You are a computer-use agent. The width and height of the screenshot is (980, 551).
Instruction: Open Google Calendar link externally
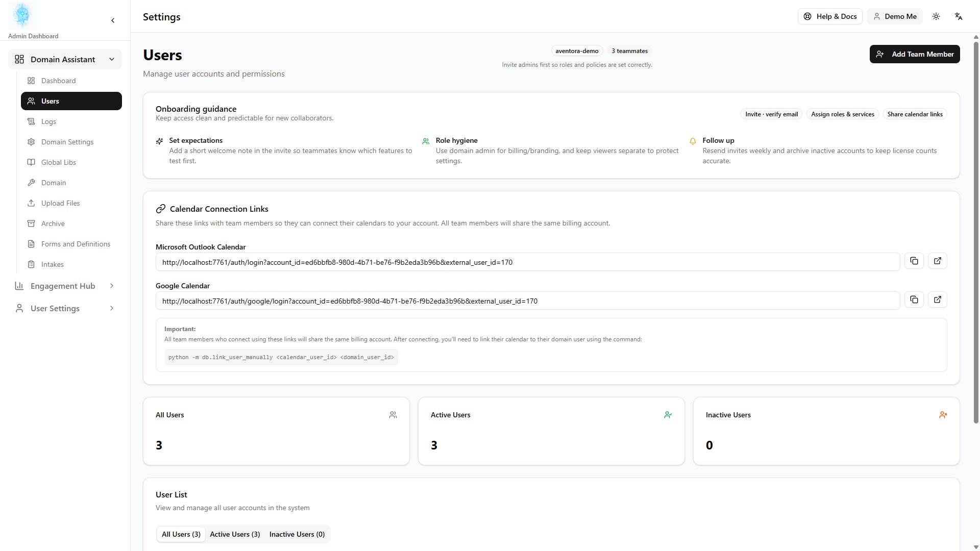point(938,299)
